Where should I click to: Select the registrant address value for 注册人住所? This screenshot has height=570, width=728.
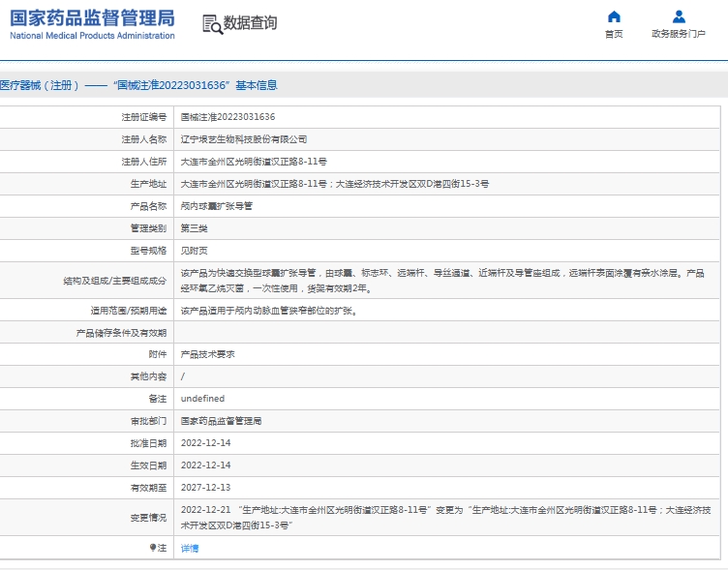(x=254, y=162)
